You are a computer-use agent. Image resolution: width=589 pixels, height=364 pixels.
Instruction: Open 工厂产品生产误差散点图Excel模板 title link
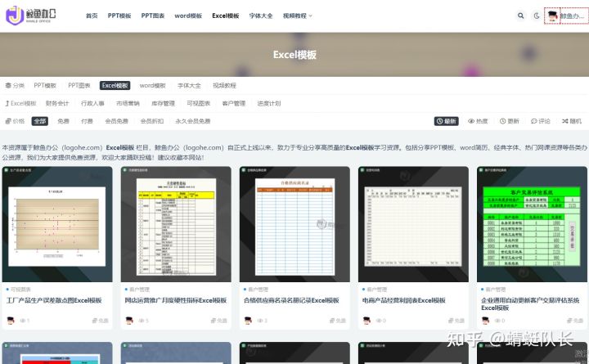point(54,300)
